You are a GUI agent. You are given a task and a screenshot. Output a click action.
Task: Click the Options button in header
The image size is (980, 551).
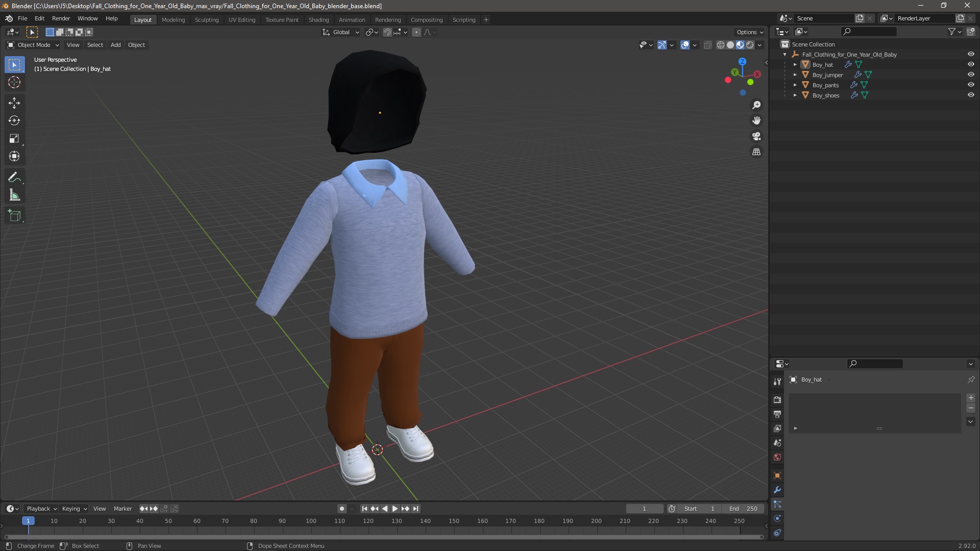pyautogui.click(x=749, y=32)
